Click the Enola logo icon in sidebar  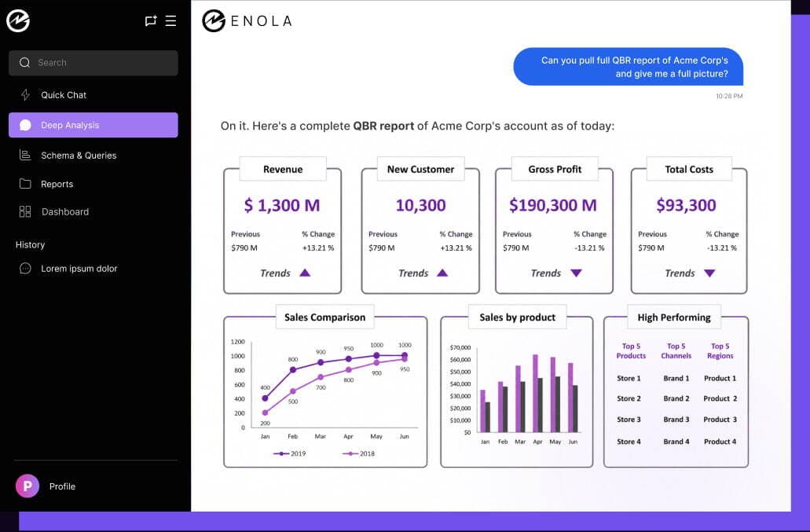pyautogui.click(x=18, y=20)
